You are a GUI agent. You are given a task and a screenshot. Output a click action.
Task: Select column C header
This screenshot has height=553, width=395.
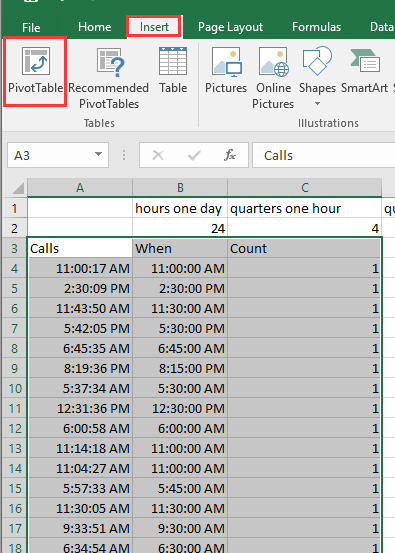305,188
